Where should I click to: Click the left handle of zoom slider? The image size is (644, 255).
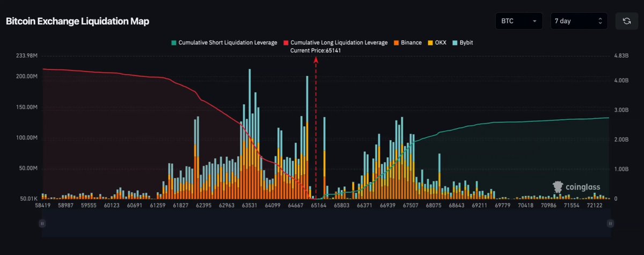pyautogui.click(x=42, y=223)
